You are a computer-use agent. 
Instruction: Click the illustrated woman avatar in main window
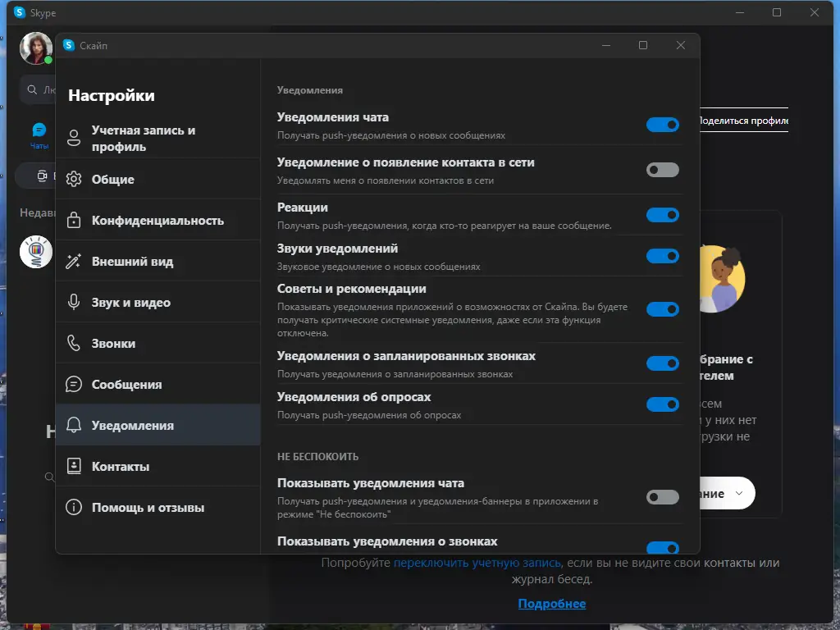(722, 279)
